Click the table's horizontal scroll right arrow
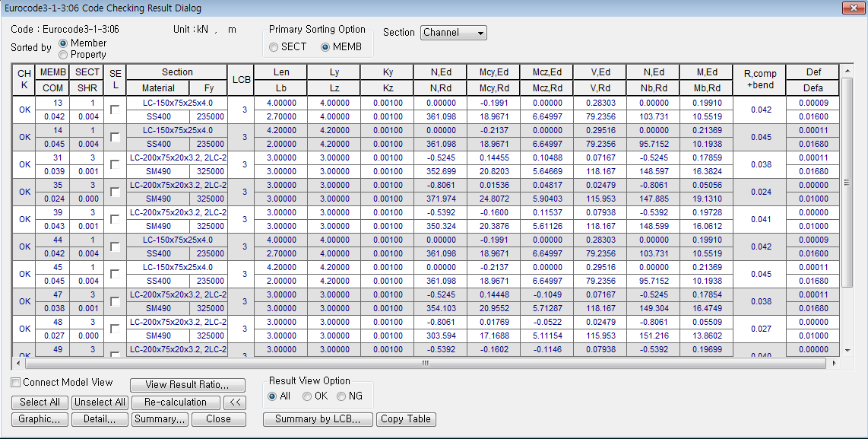Image resolution: width=868 pixels, height=439 pixels. coord(835,364)
